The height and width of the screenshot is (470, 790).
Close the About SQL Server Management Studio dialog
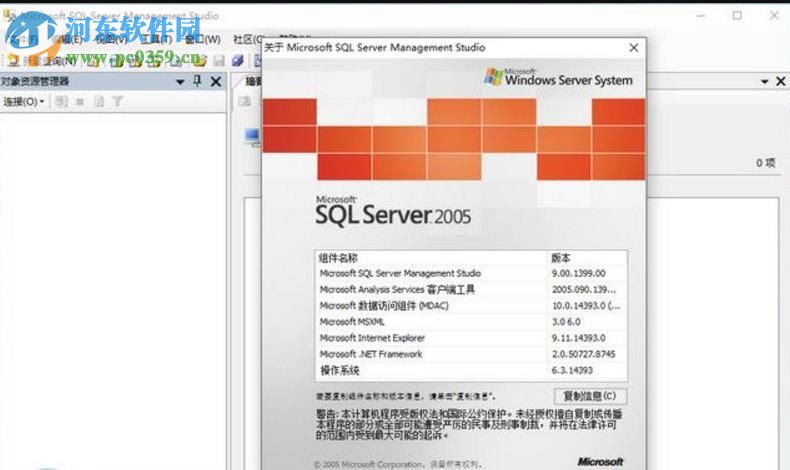(x=634, y=48)
